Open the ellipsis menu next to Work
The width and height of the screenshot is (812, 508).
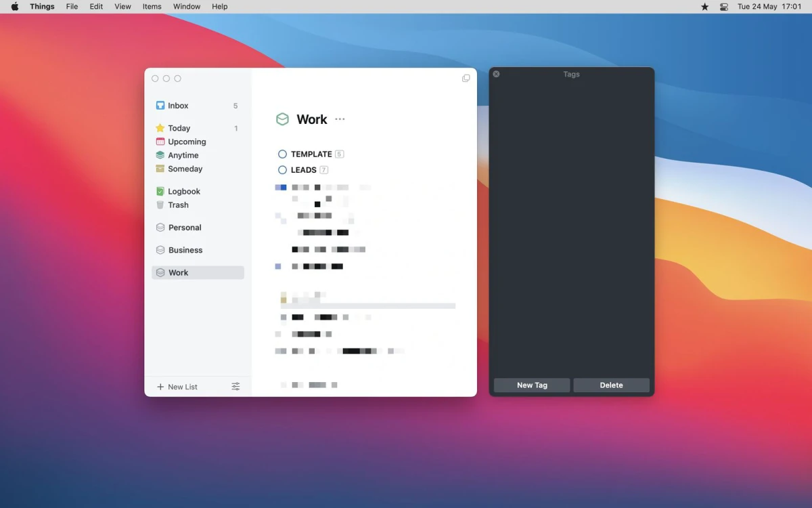click(x=340, y=119)
